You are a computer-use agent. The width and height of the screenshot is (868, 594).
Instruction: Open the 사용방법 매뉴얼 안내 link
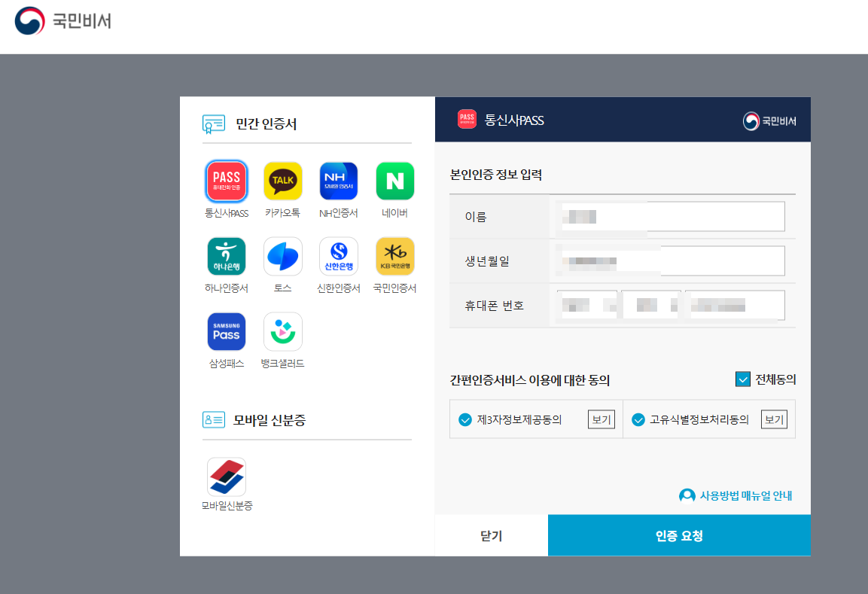[745, 495]
